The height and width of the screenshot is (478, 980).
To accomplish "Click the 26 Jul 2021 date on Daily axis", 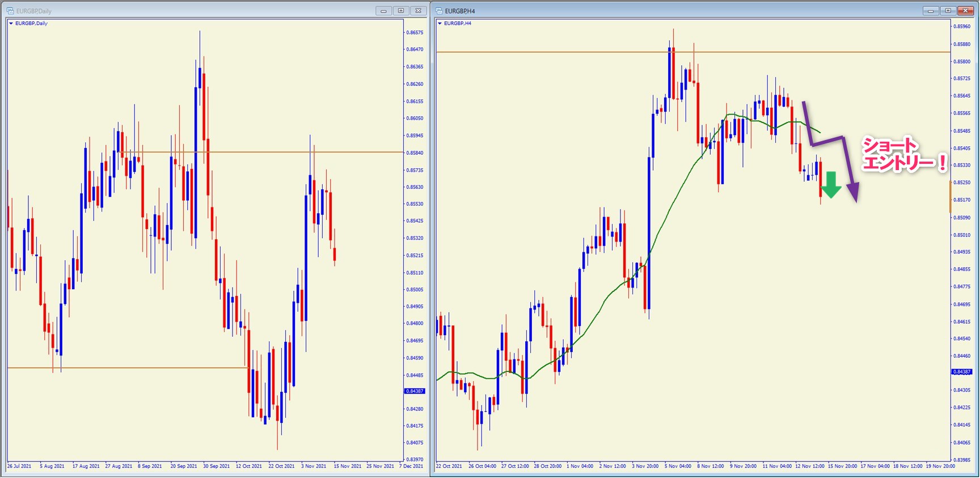I will pyautogui.click(x=19, y=466).
